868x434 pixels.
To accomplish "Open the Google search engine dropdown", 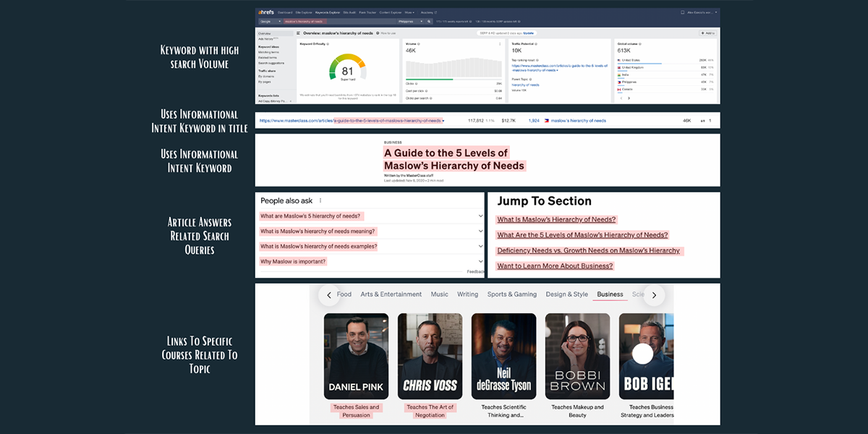I will coord(271,22).
